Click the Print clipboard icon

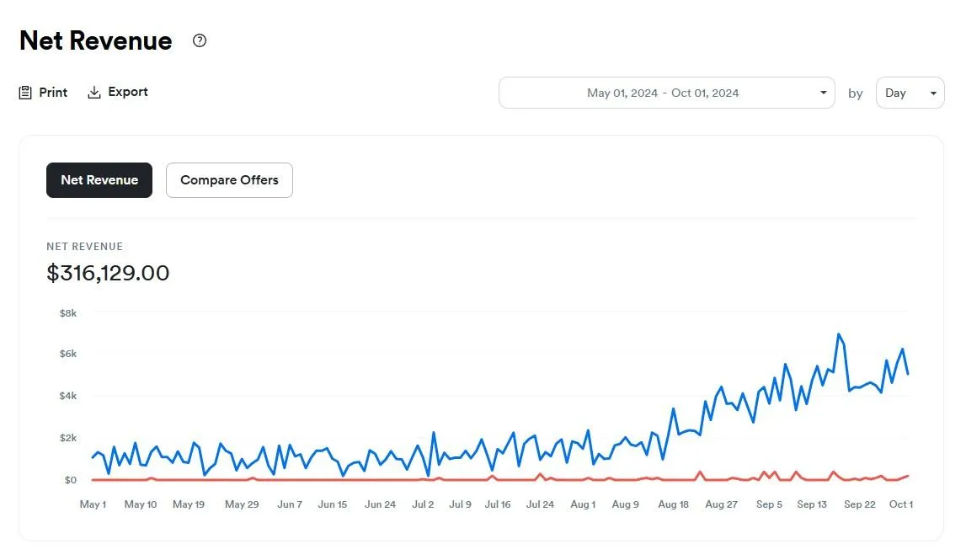coord(25,93)
